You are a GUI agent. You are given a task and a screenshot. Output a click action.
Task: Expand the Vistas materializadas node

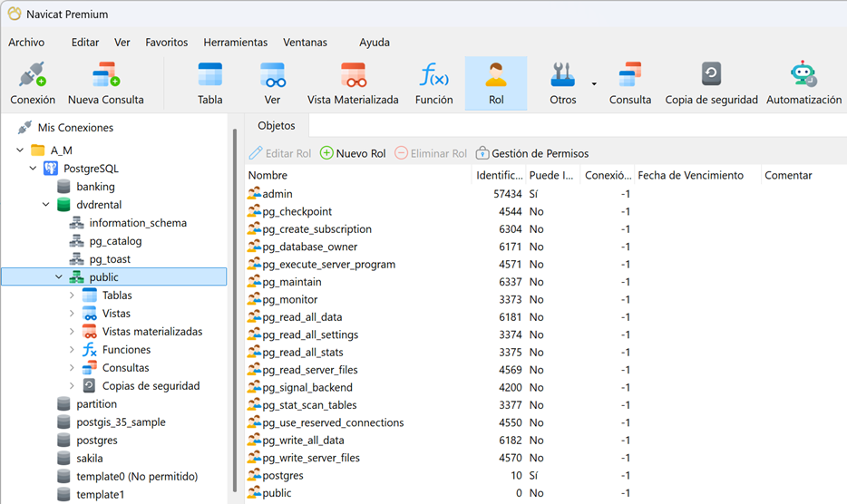coord(72,332)
